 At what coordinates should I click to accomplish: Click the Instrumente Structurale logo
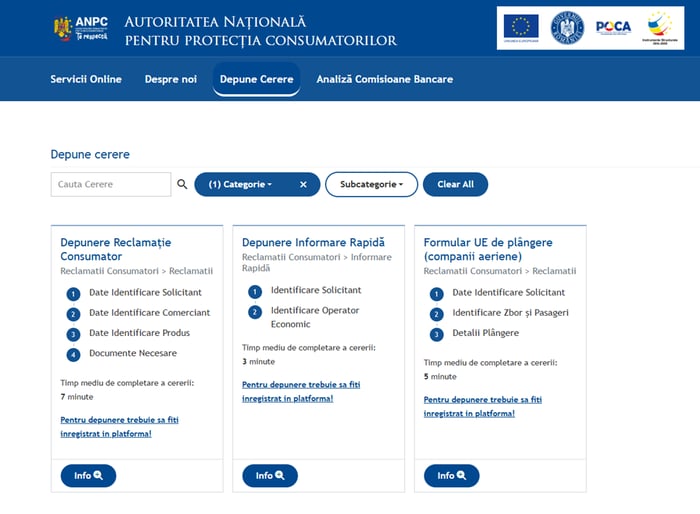point(660,28)
